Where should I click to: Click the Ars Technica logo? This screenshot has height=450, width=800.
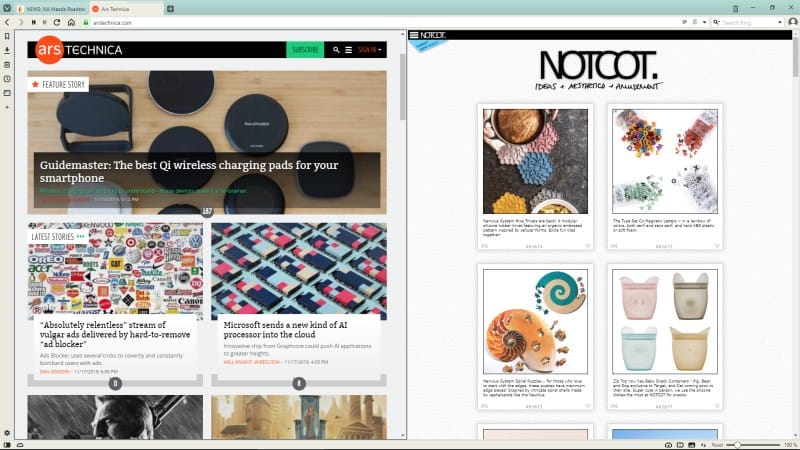click(x=79, y=49)
